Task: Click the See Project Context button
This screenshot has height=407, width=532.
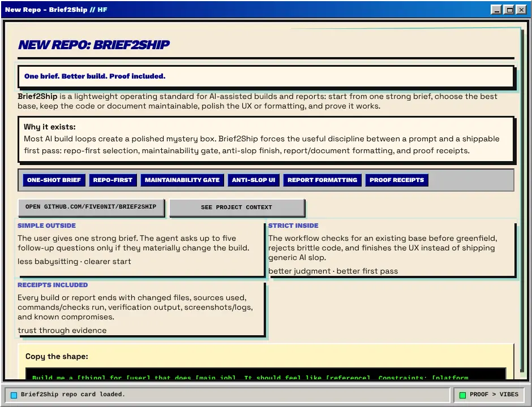Action: pyautogui.click(x=237, y=207)
